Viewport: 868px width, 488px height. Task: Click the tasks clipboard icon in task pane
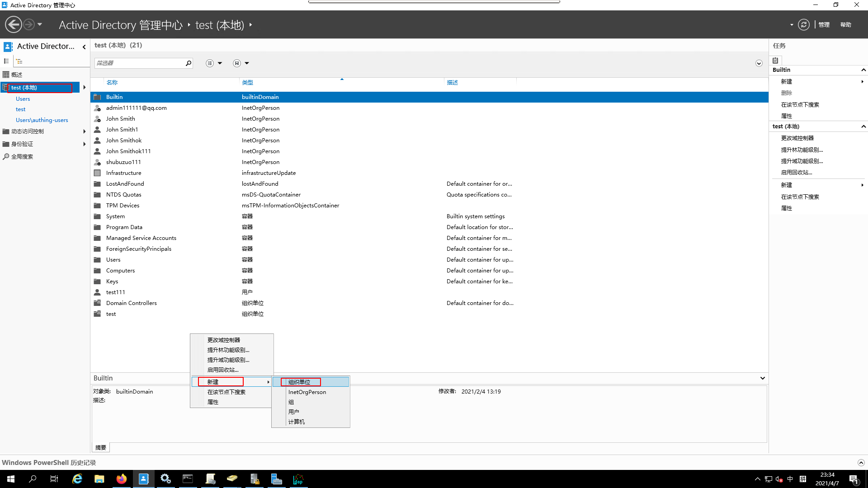[x=775, y=60]
